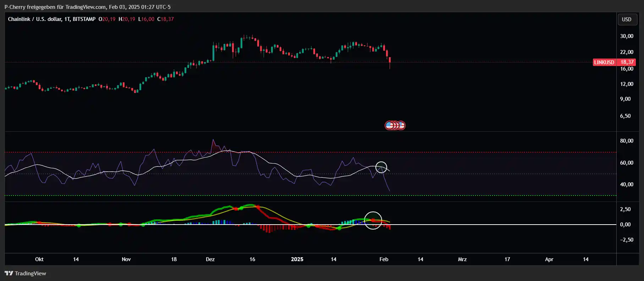Click the Dez date label
The width and height of the screenshot is (644, 281).
click(210, 259)
